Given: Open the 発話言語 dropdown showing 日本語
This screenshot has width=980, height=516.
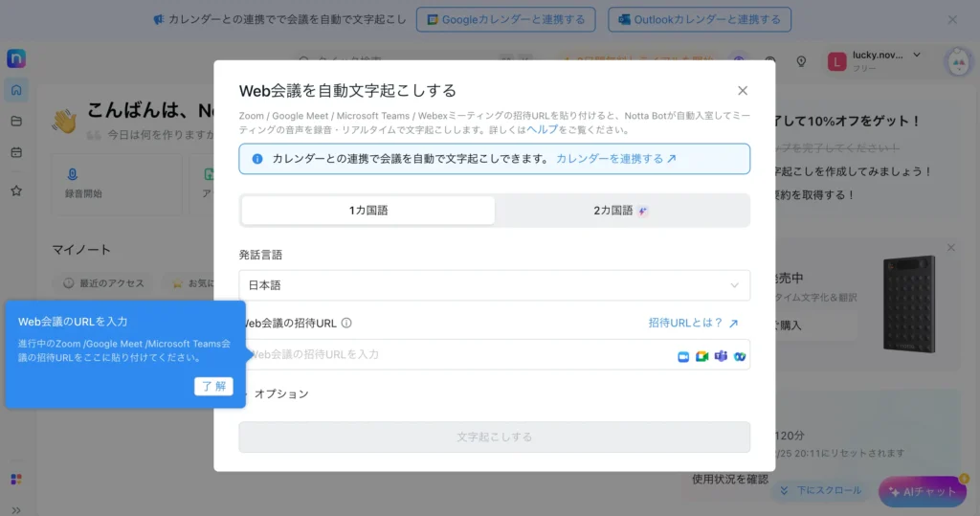Looking at the screenshot, I should (x=494, y=285).
